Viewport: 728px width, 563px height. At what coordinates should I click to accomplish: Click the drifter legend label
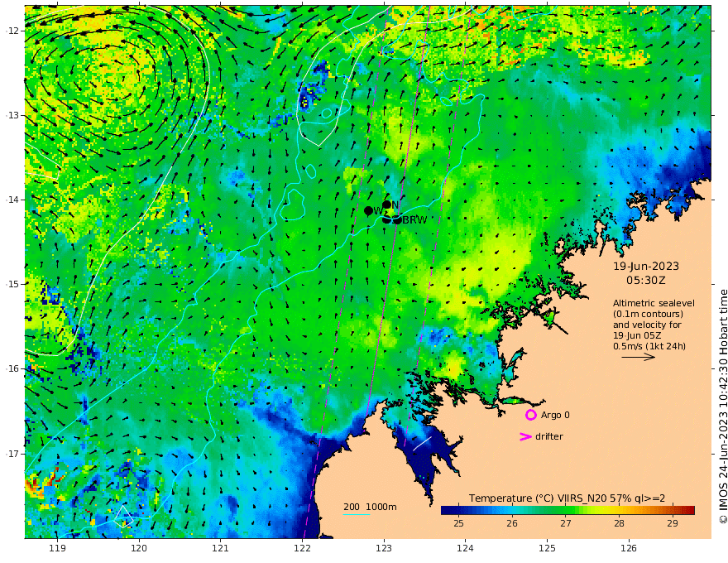point(549,436)
